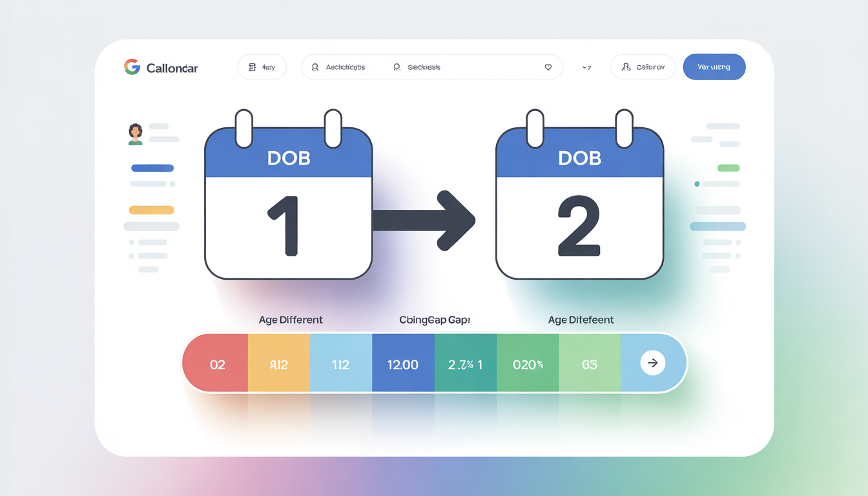This screenshot has height=496, width=868.
Task: Click the Google G logo
Action: click(132, 67)
